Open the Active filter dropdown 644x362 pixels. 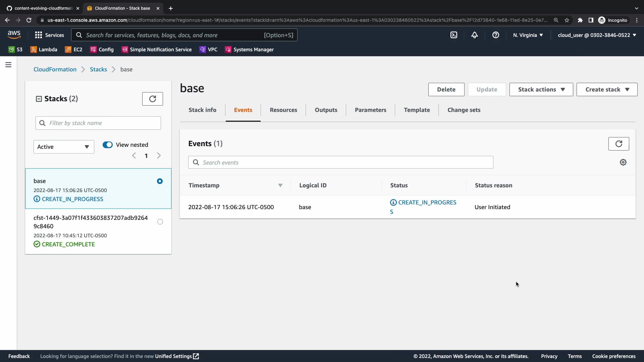tap(64, 147)
